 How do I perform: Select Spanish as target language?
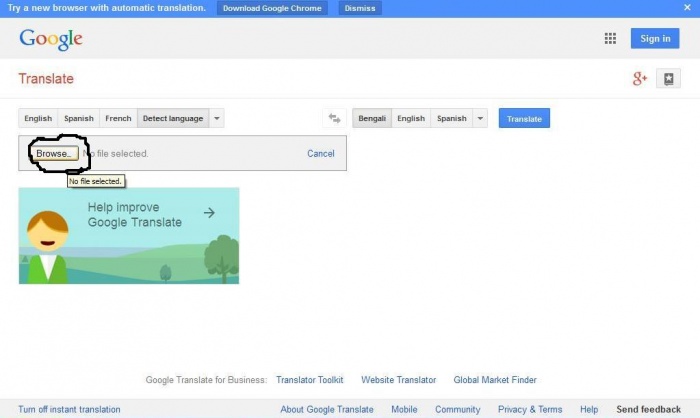tap(451, 118)
